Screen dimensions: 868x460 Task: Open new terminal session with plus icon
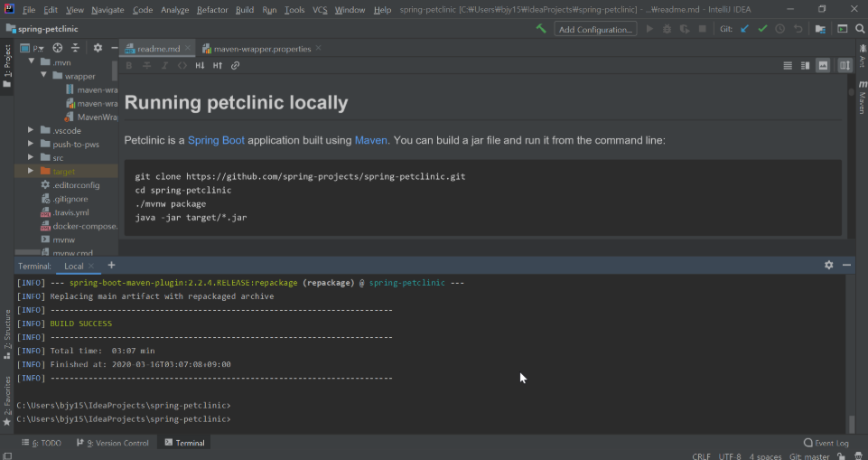[x=112, y=266]
